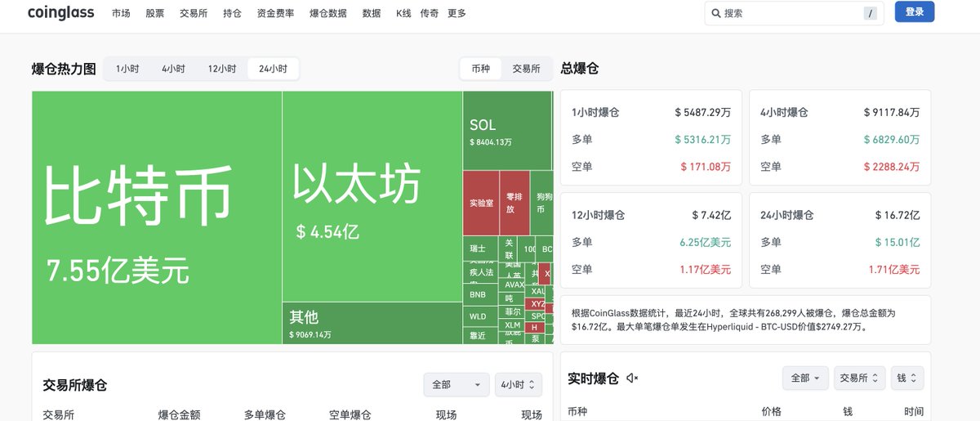
Task: Open the 市场 menu
Action: (x=121, y=13)
